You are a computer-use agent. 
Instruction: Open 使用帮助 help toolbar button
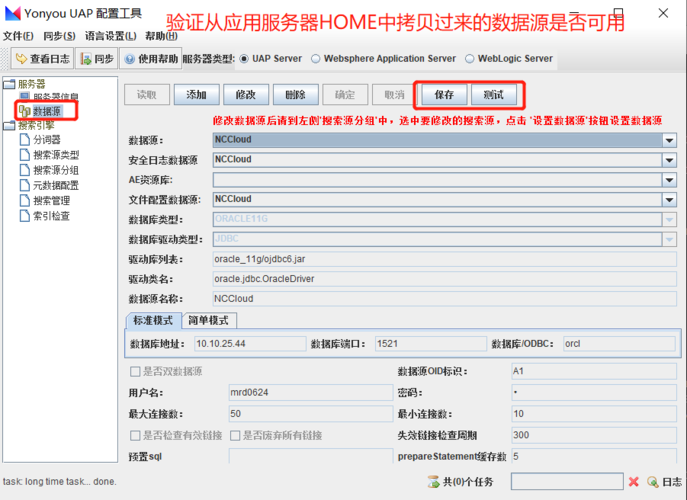pyautogui.click(x=151, y=59)
